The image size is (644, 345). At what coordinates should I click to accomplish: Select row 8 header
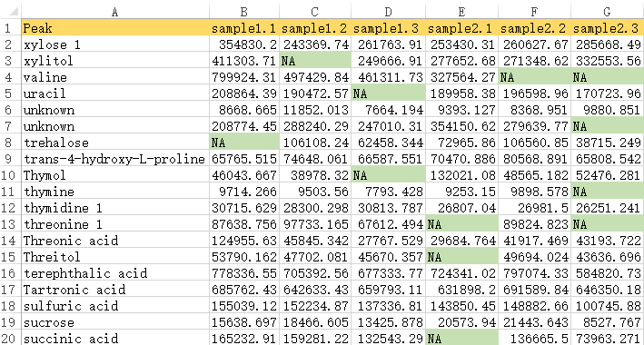[x=10, y=143]
